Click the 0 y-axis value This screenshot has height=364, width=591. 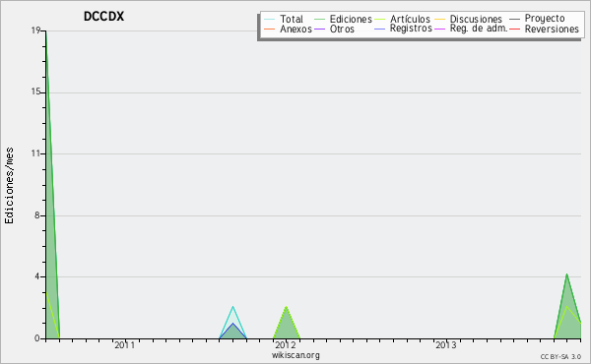(37, 338)
